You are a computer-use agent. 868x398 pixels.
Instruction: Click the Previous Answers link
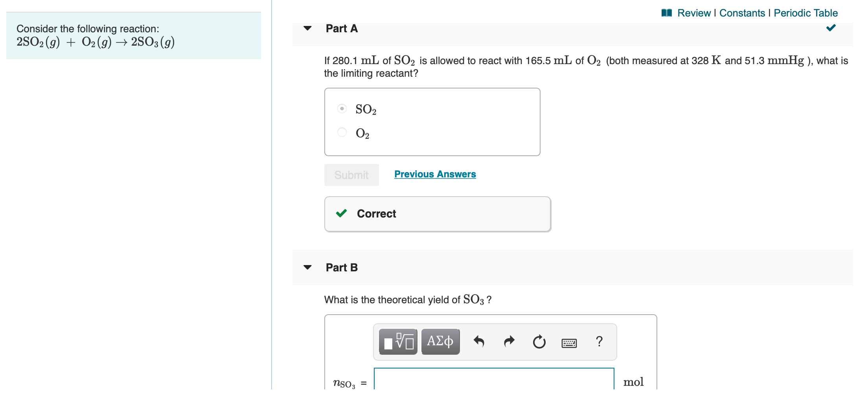coord(435,174)
